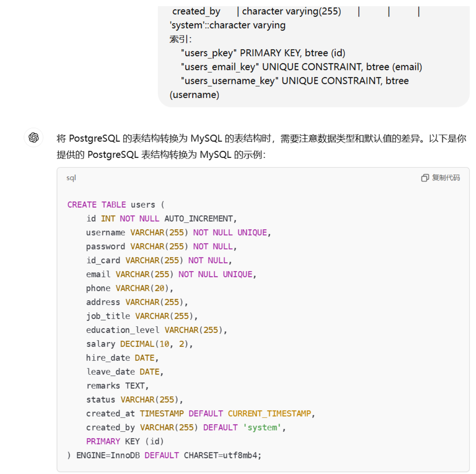476x474 pixels.
Task: Click the copy icon beside 复制代码
Action: tap(425, 178)
